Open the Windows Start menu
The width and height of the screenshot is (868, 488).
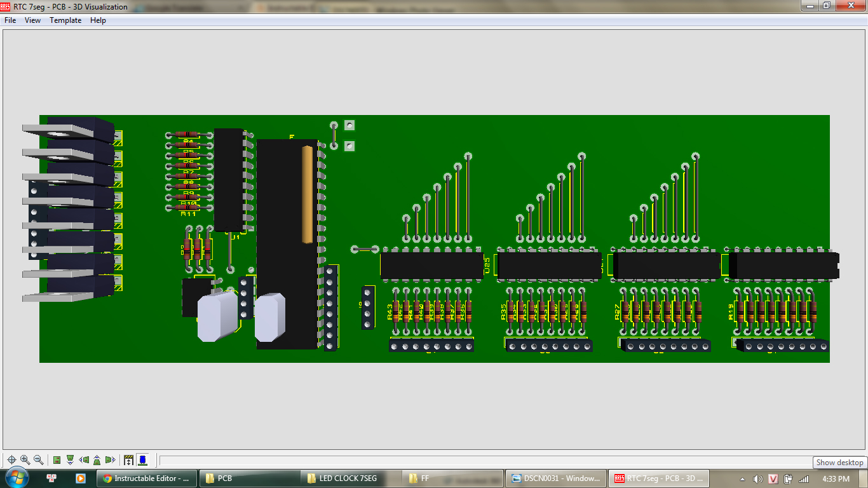click(17, 478)
